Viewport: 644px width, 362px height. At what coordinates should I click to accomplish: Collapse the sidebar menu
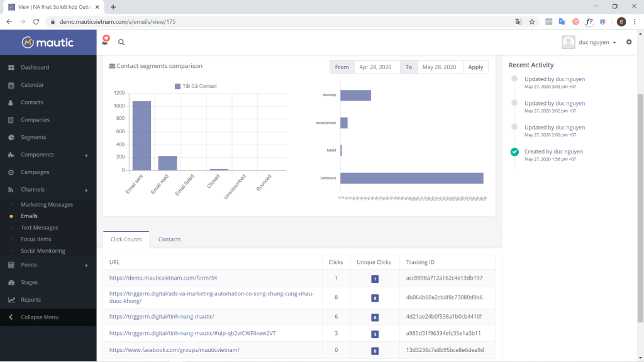(x=39, y=317)
